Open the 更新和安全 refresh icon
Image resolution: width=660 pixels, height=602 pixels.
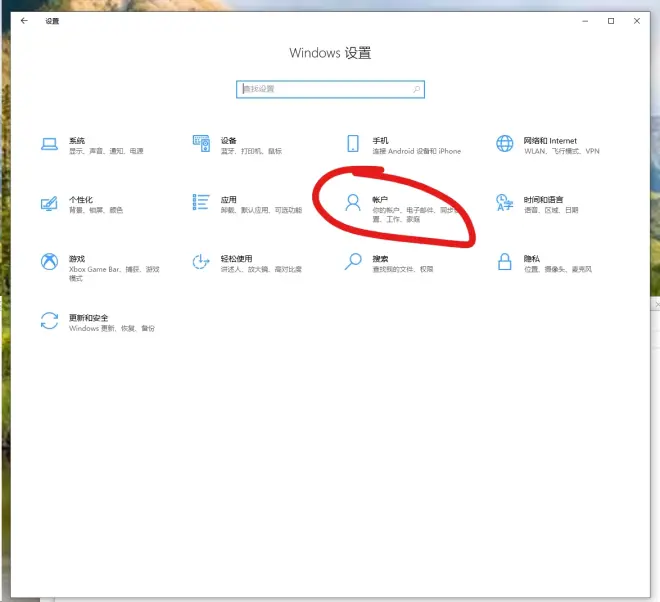pyautogui.click(x=49, y=321)
